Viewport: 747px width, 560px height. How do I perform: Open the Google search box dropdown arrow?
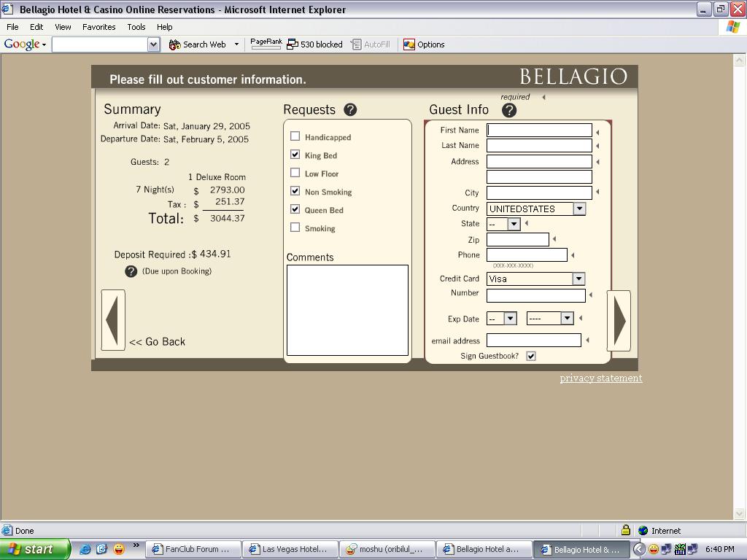tap(153, 44)
